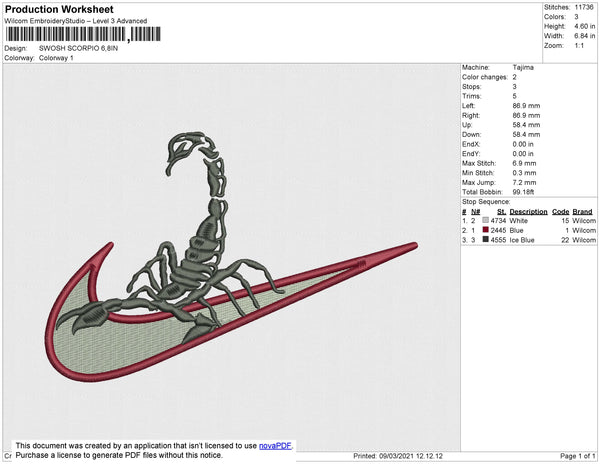Select the 'Colorway 1' value
This screenshot has width=600, height=464.
pos(56,58)
